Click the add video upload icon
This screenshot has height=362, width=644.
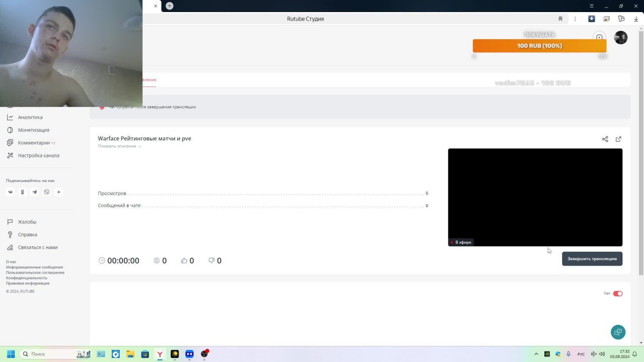(x=599, y=38)
